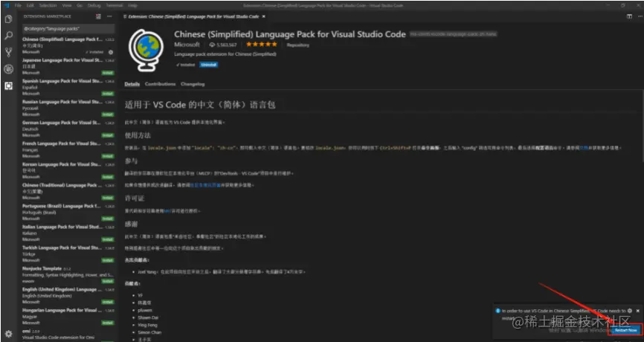Open the View menu
This screenshot has width=644, height=342.
point(66,5)
